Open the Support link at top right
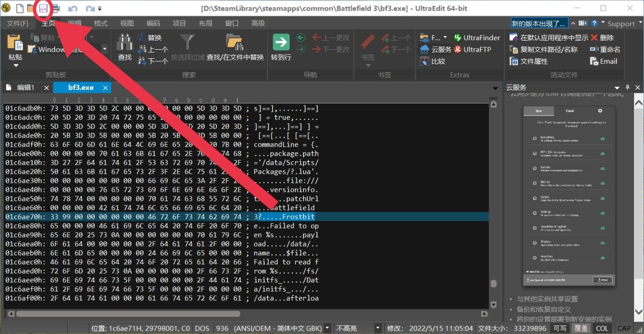644x334 pixels. [622, 23]
